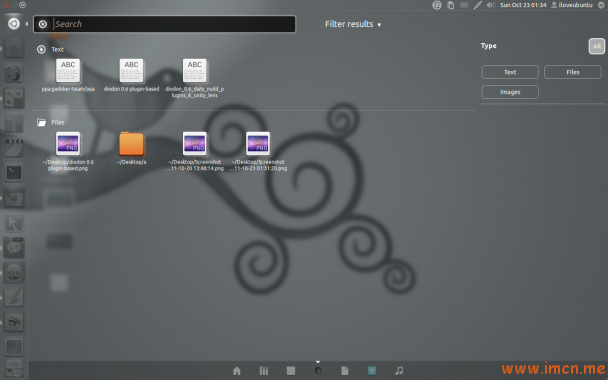This screenshot has height=380, width=608.
Task: Open the Diodon clipboard indicator in panel
Action: 451,5
